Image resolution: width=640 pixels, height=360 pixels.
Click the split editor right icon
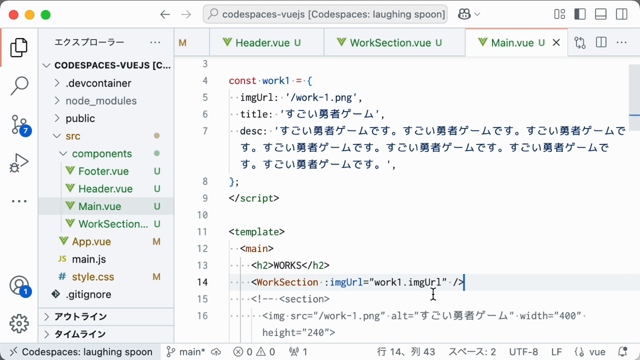[601, 42]
